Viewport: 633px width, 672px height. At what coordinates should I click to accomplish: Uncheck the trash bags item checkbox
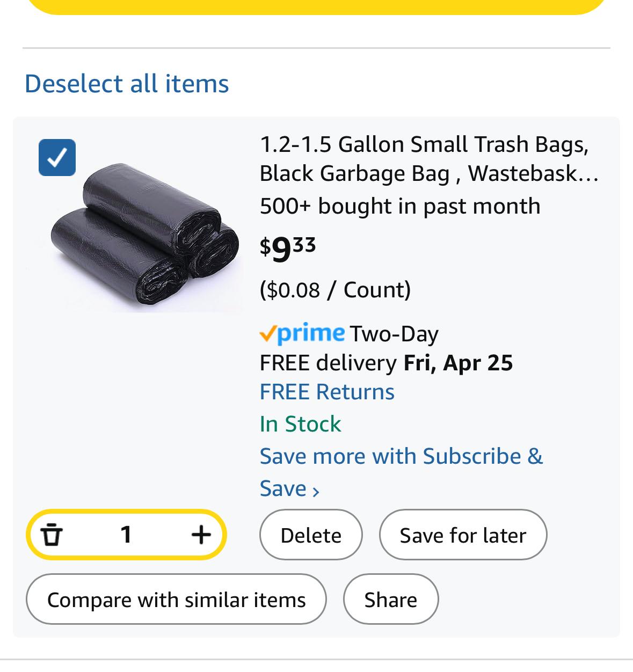(x=57, y=157)
